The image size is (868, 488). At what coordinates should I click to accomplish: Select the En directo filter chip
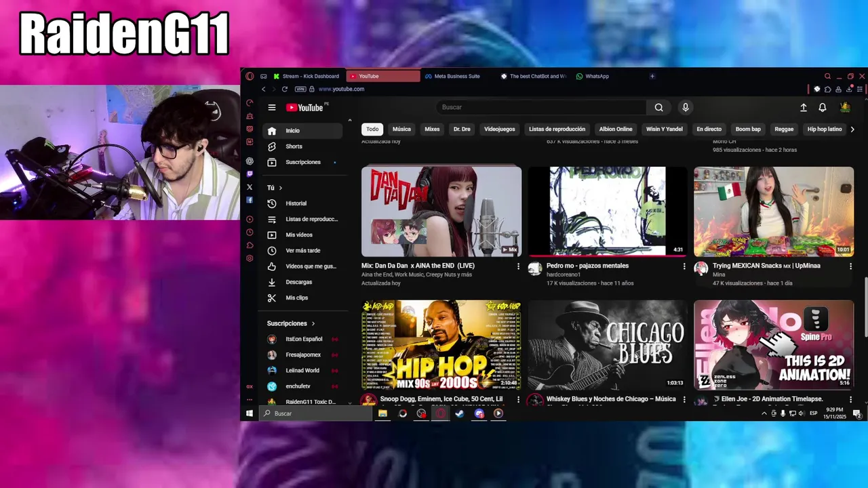[709, 129]
